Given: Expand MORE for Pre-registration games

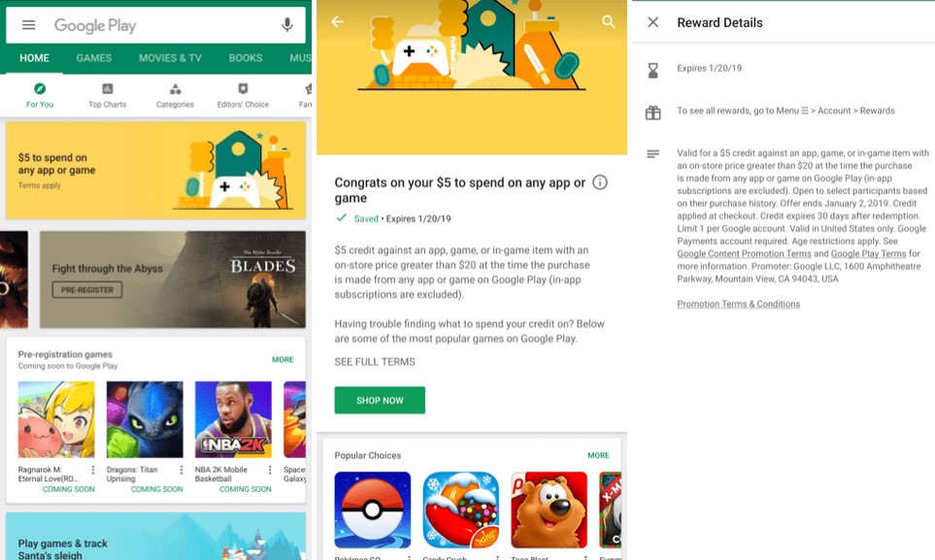Looking at the screenshot, I should click(283, 360).
